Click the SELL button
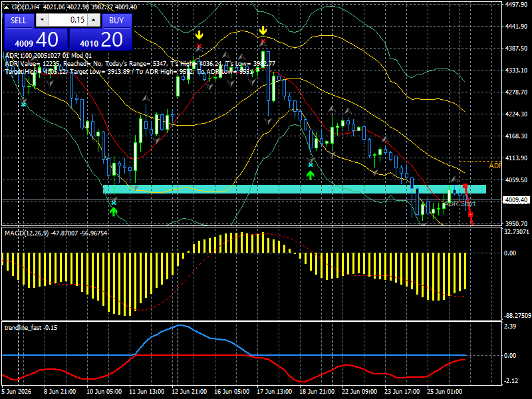 pyautogui.click(x=19, y=21)
